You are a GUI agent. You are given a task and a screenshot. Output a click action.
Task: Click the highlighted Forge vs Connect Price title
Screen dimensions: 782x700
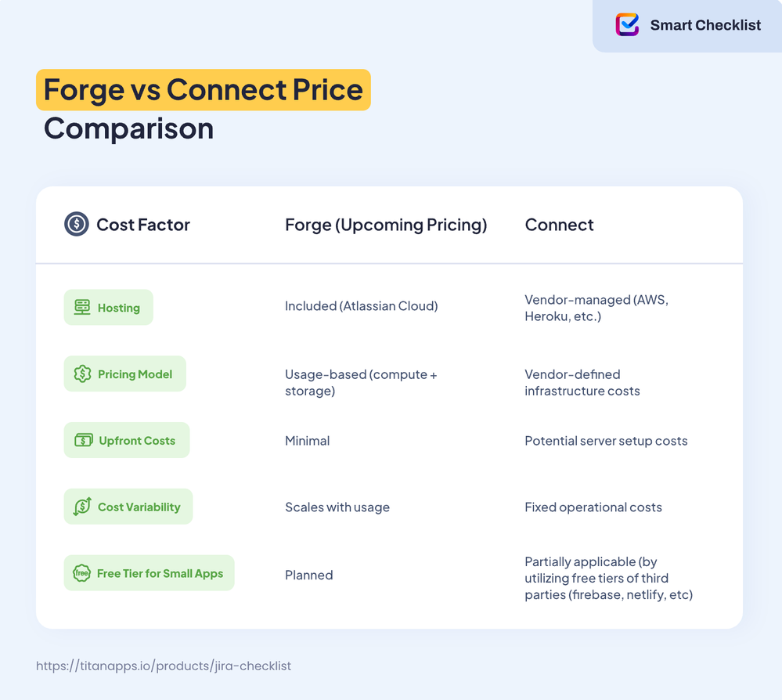point(204,90)
